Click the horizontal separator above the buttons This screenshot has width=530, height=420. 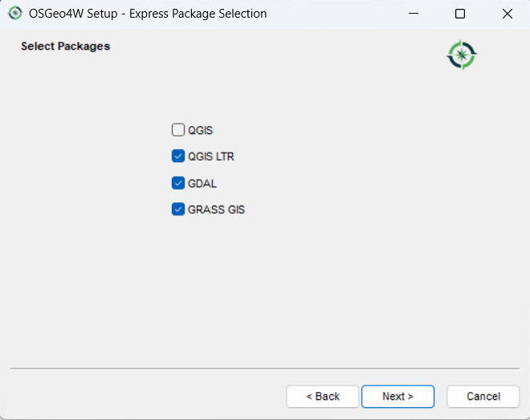(x=265, y=369)
